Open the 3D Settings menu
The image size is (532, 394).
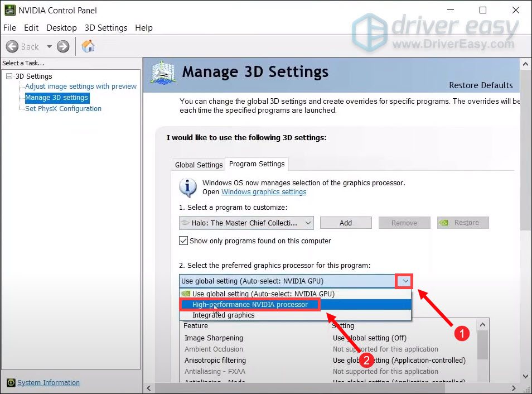coord(106,28)
